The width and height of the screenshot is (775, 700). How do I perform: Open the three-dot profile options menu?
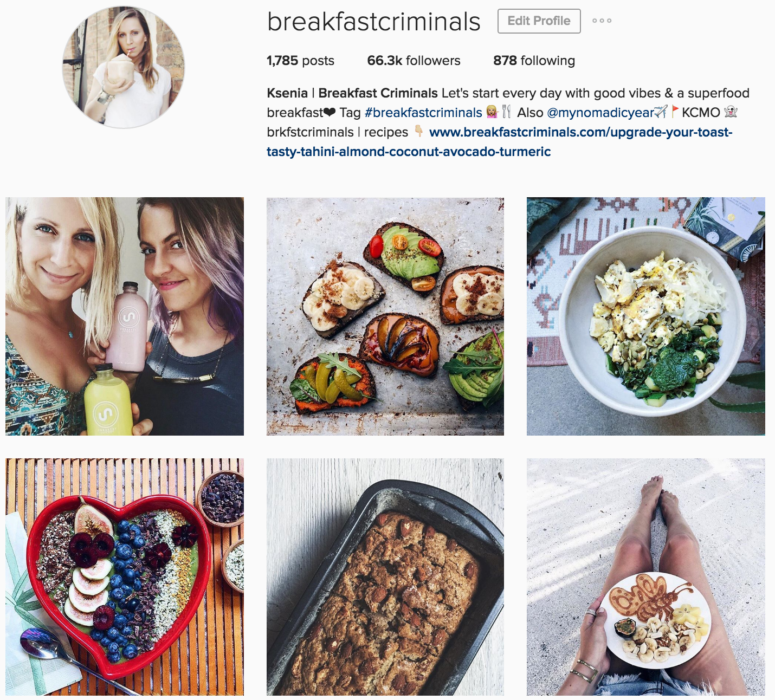point(602,21)
